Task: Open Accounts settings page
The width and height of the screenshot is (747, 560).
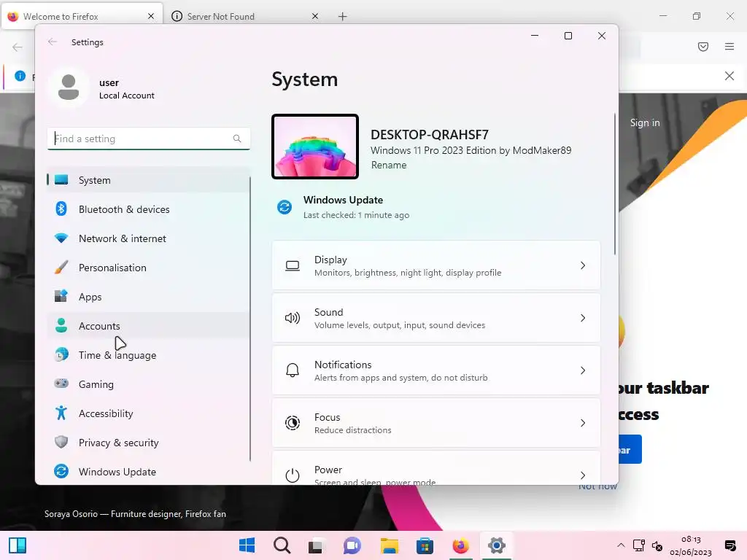Action: coord(149,326)
